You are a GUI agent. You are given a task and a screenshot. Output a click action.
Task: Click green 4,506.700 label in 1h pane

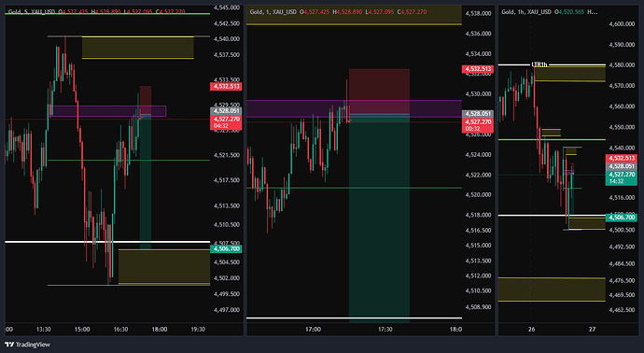[x=622, y=218]
